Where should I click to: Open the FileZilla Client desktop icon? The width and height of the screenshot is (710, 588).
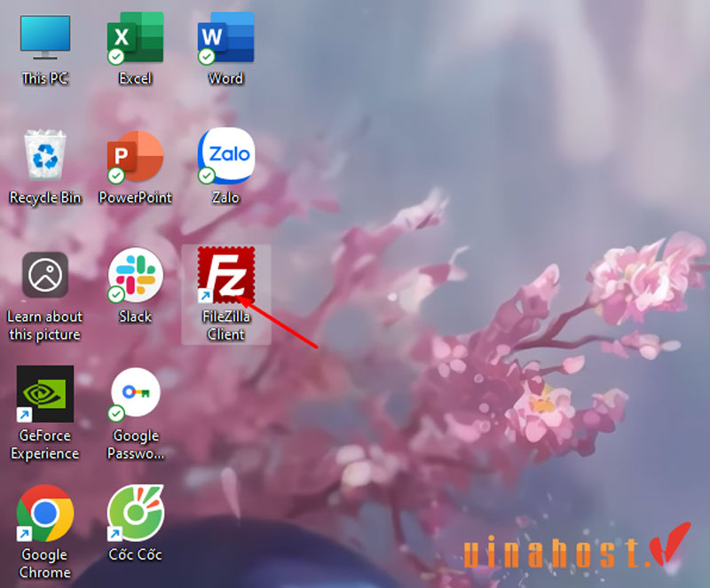225,277
